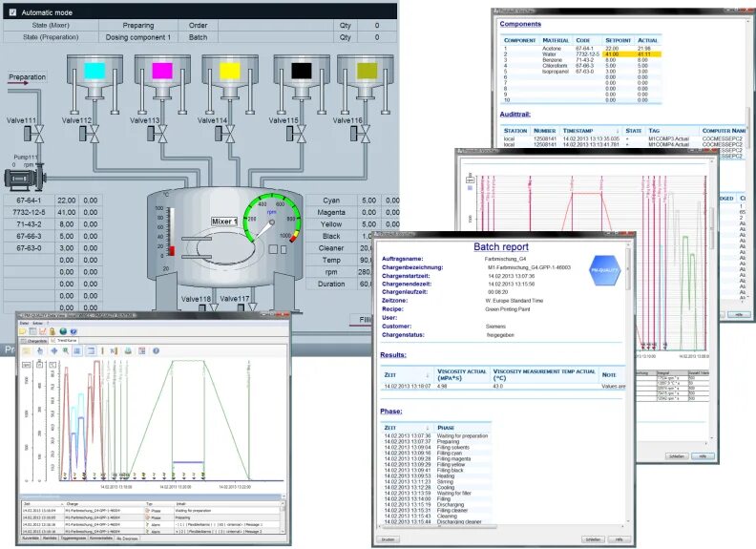Viewport: 756px width, 549px height.
Task: Open the Kurvenliste bottom tab
Action: point(31,538)
